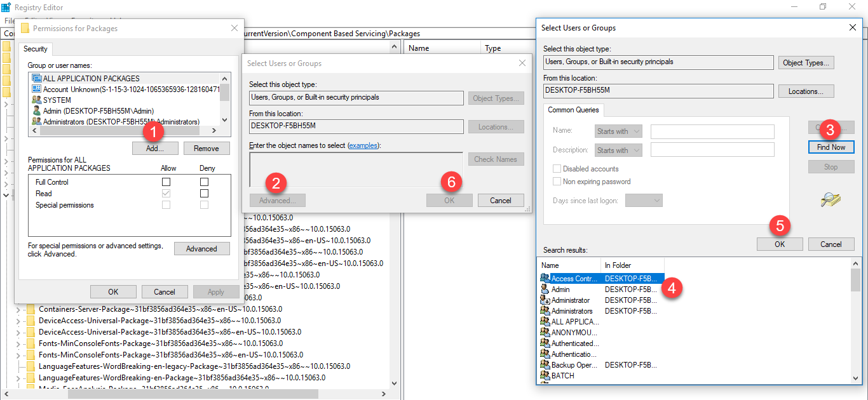This screenshot has width=868, height=400.
Task: Click folder icon in Permissions for Packages title
Action: tap(25, 28)
